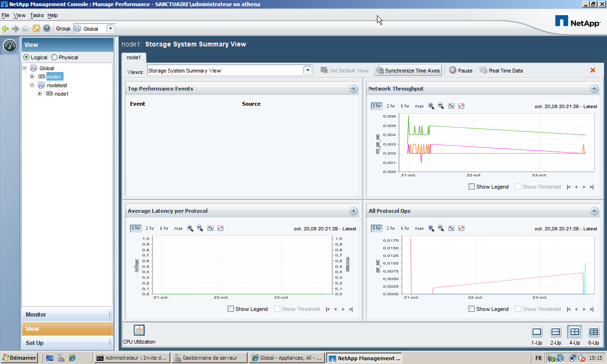Screen dimensions: 607x364
Task: Enable Show Legend in All Protocol Ops
Action: tap(471, 309)
